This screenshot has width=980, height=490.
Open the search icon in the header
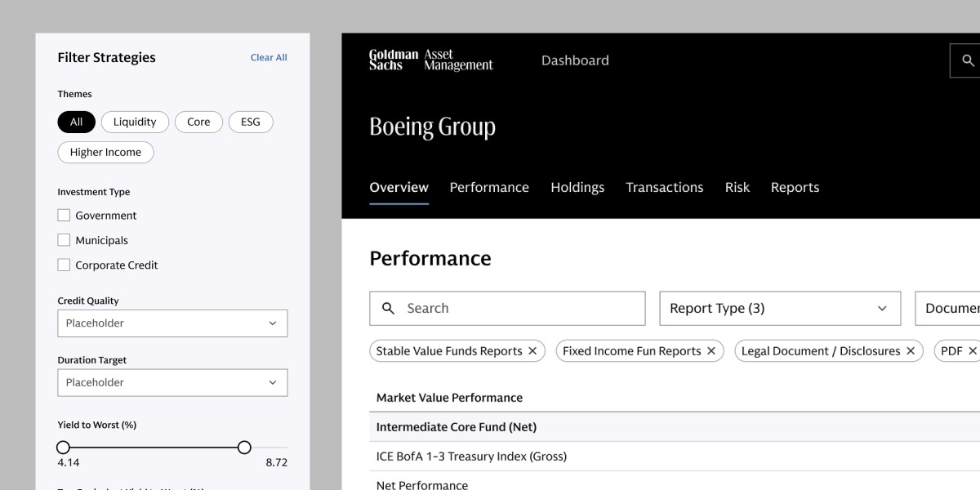click(968, 60)
